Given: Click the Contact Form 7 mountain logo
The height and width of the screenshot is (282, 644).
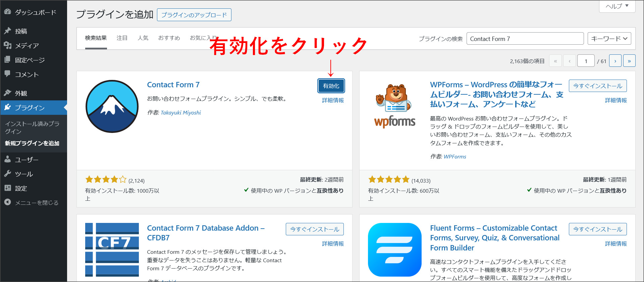Looking at the screenshot, I should coord(112,106).
